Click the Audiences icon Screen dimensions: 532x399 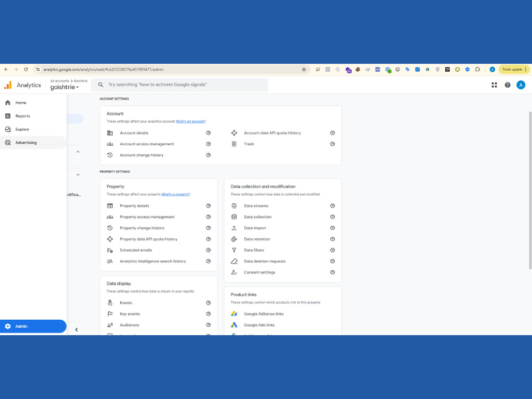(110, 325)
